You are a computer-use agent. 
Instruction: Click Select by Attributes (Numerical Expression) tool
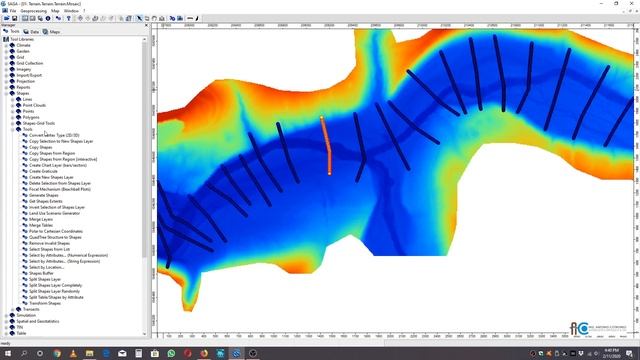(69, 255)
